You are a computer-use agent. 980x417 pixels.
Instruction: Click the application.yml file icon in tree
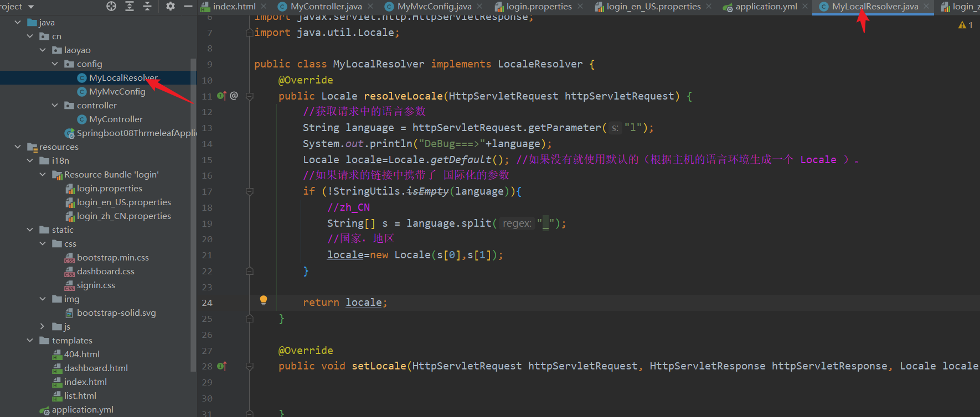point(44,410)
